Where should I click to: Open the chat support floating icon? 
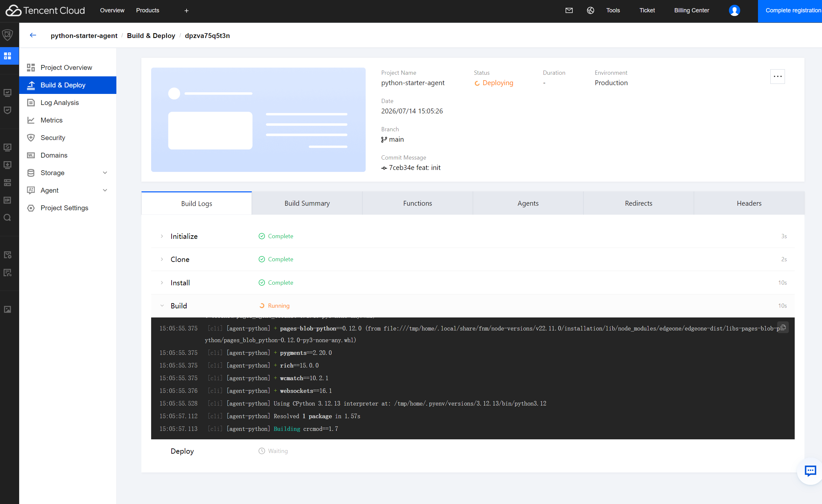pos(810,471)
